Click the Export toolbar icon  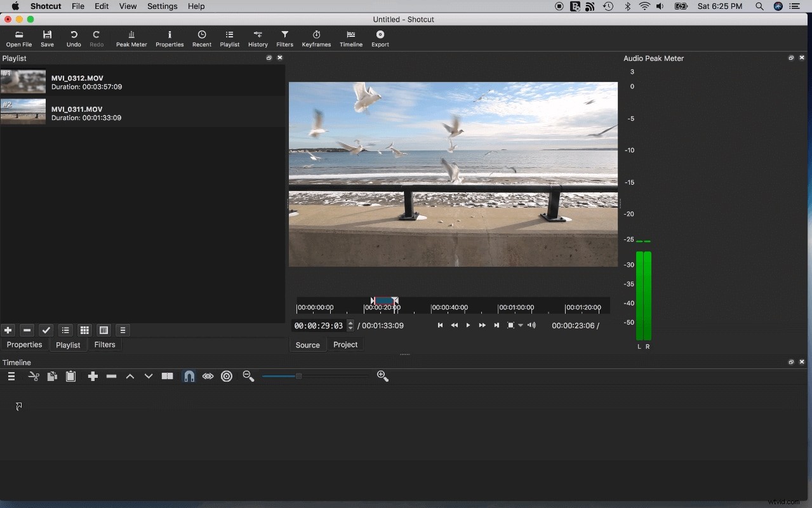point(380,38)
